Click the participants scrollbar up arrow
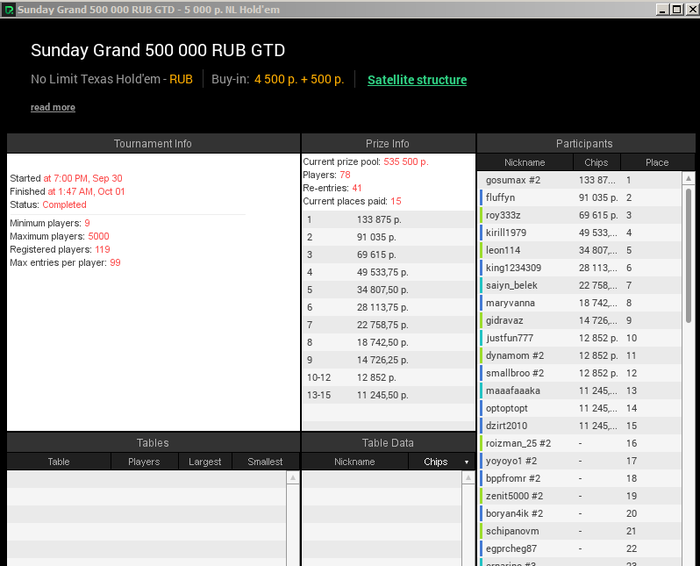 click(688, 178)
